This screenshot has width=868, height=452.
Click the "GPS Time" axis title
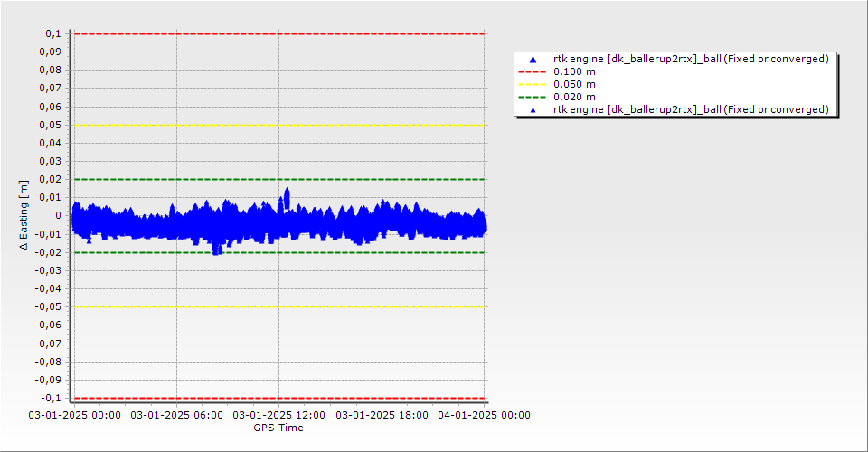pyautogui.click(x=278, y=428)
